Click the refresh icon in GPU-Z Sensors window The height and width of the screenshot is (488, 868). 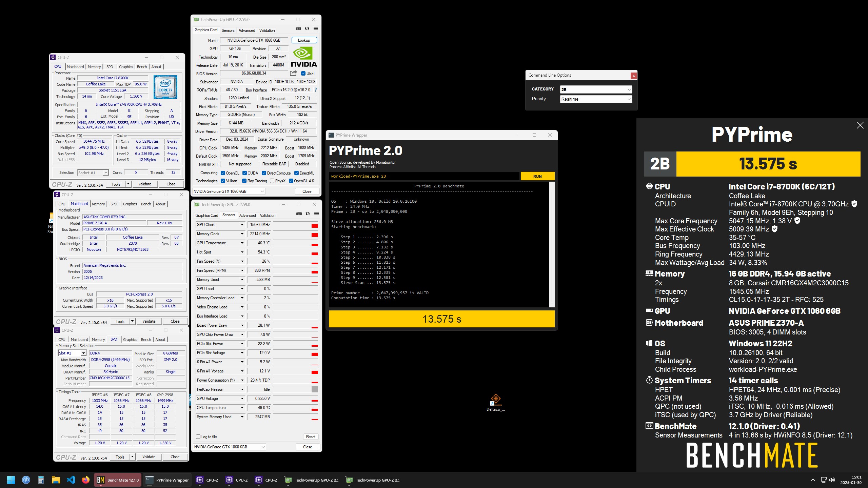[308, 214]
